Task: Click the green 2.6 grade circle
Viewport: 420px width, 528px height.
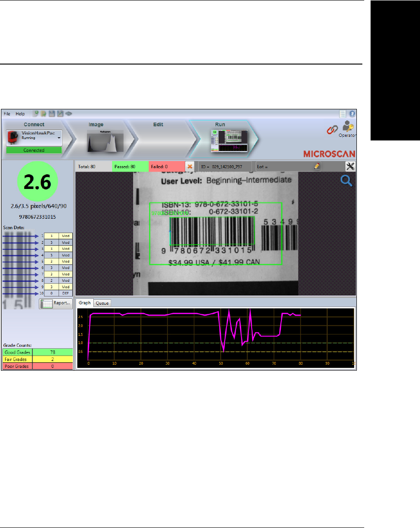Action: pyautogui.click(x=38, y=182)
